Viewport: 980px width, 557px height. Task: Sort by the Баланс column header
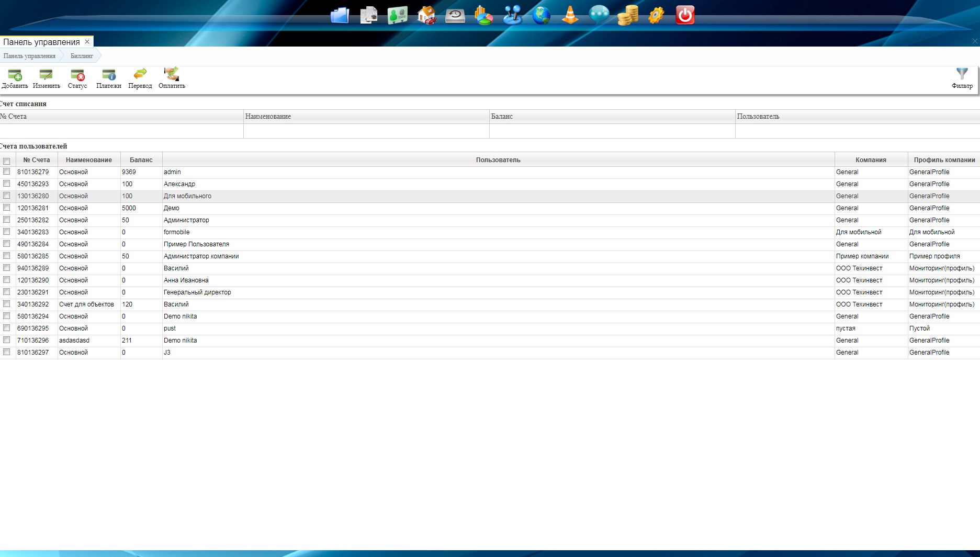pos(141,160)
